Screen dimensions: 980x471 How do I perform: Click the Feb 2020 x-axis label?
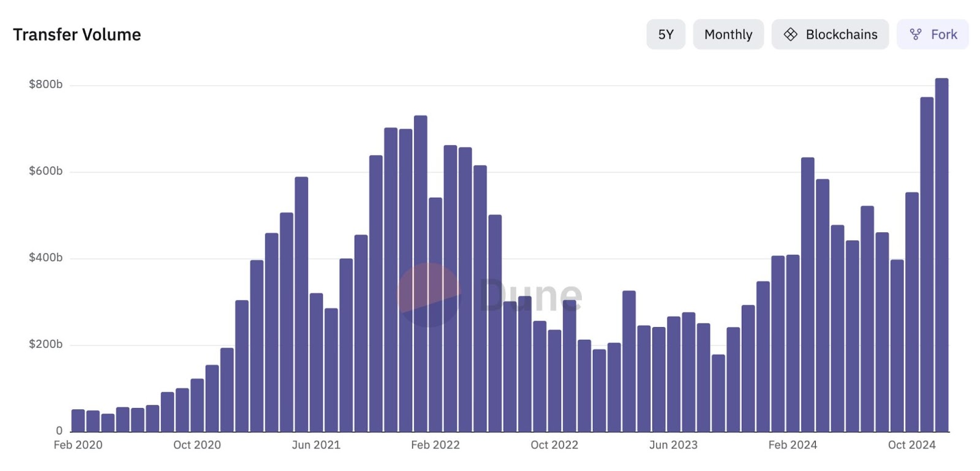tap(78, 445)
